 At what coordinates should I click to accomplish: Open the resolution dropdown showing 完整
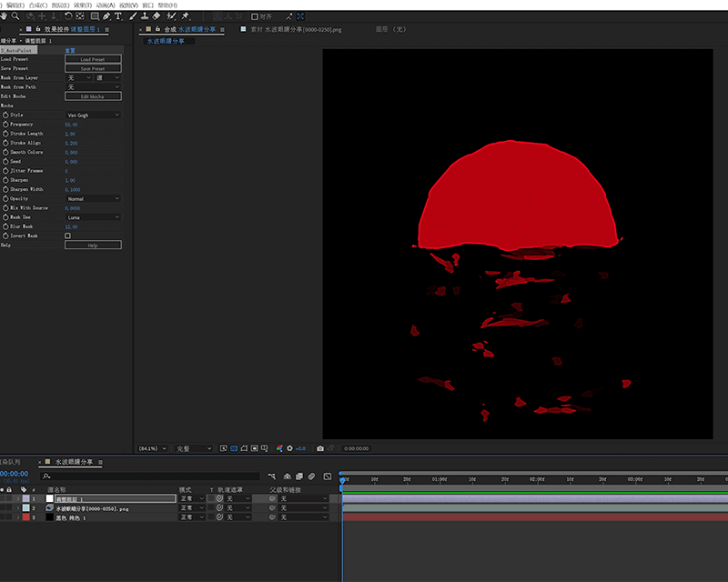pos(194,448)
